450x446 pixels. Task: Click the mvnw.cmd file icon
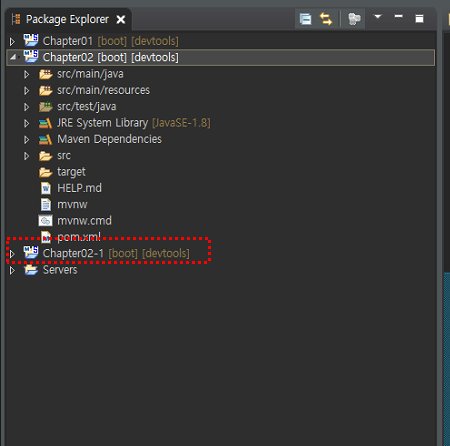[46, 221]
